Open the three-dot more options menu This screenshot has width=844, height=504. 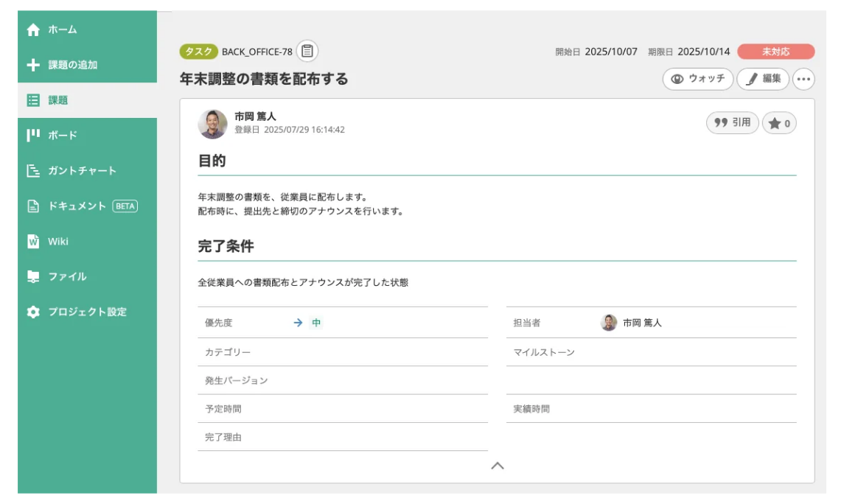click(803, 79)
